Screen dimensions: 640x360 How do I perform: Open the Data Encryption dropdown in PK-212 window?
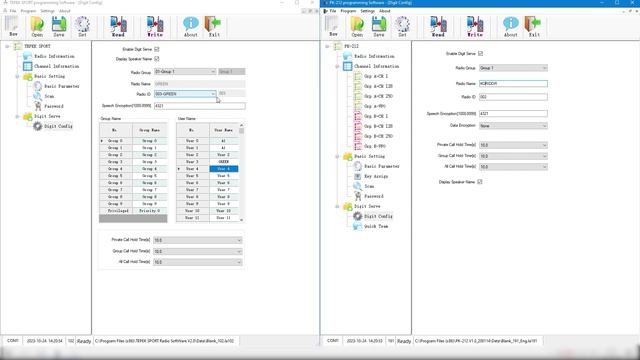tap(513, 126)
